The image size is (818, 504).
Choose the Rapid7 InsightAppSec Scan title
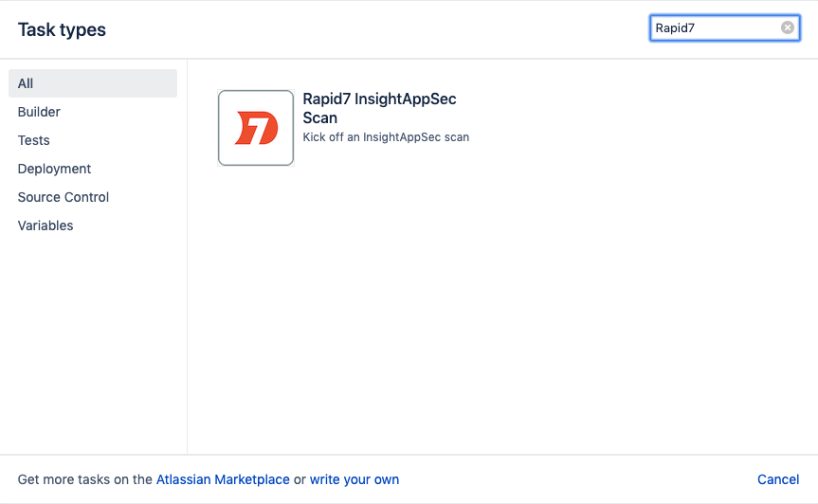pos(379,108)
